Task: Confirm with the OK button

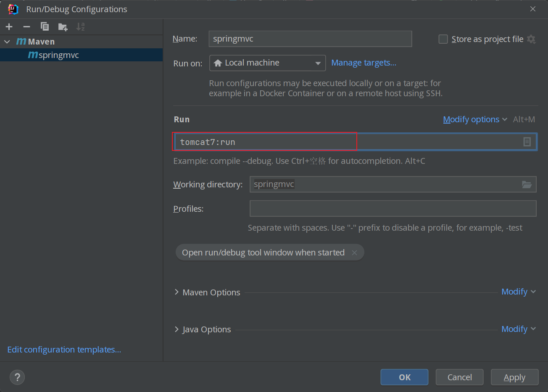Action: pyautogui.click(x=405, y=377)
